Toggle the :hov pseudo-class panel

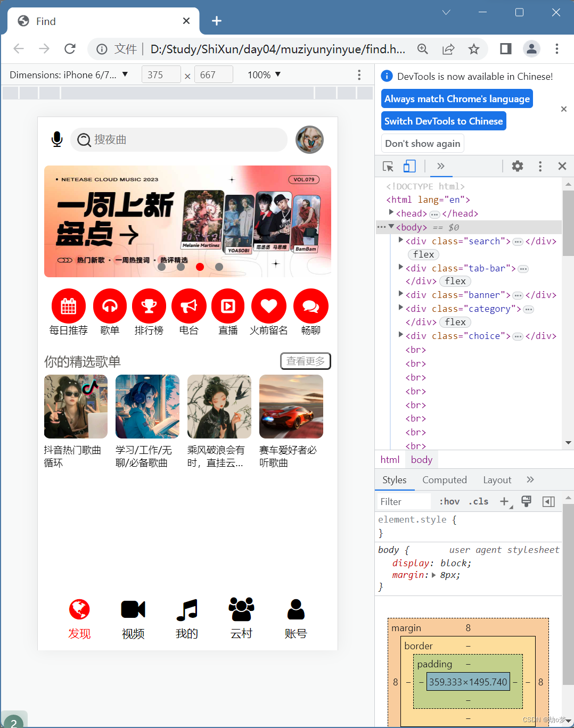point(449,501)
